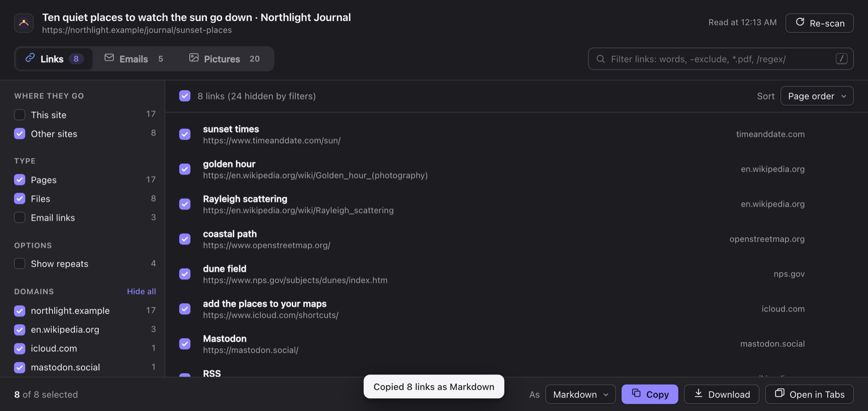Click Hide all domains link

(141, 291)
